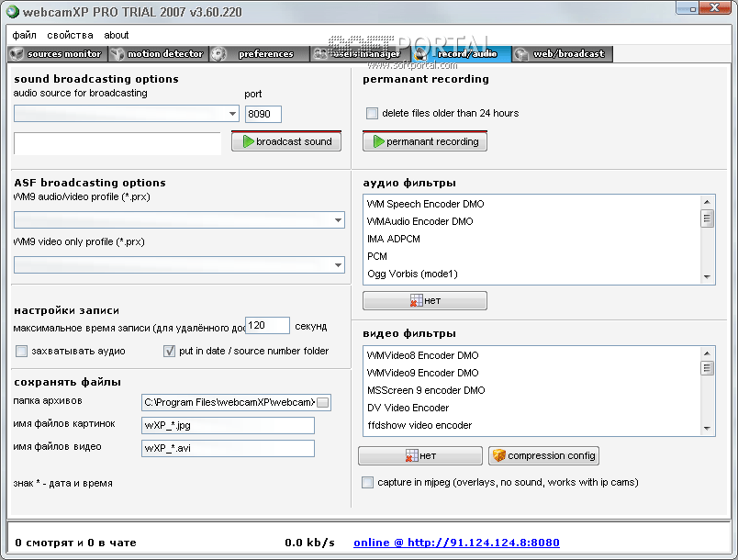Start broadcast sound button
The height and width of the screenshot is (560, 738).
click(x=286, y=141)
